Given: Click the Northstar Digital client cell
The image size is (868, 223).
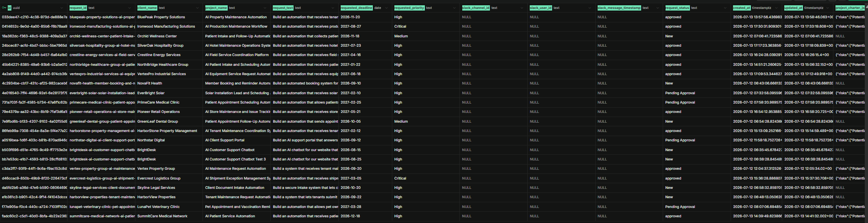Looking at the screenshot, I should click(169, 140).
